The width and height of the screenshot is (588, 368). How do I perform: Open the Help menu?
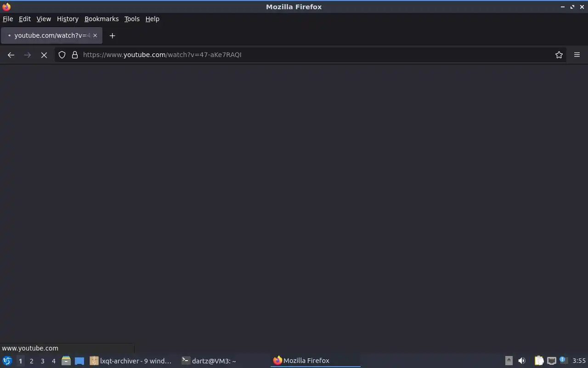coord(152,19)
